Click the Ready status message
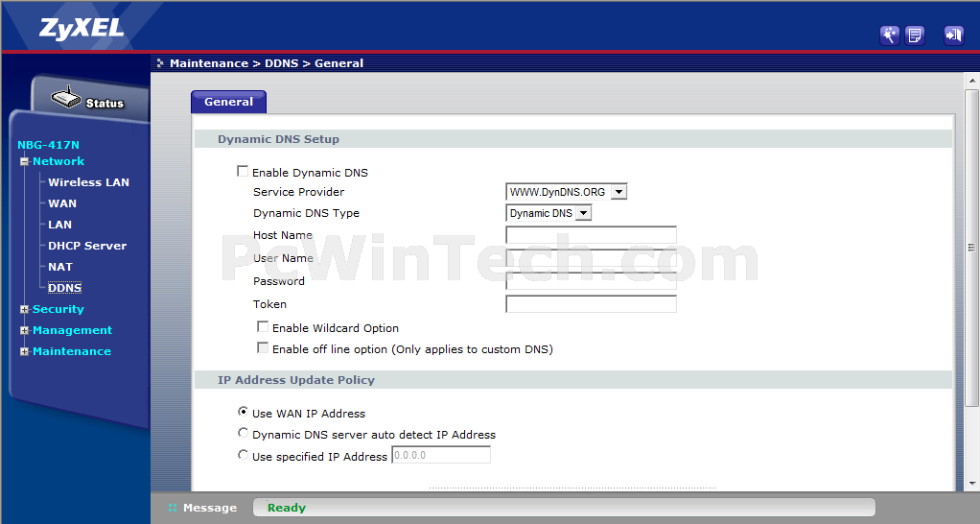 coord(287,508)
